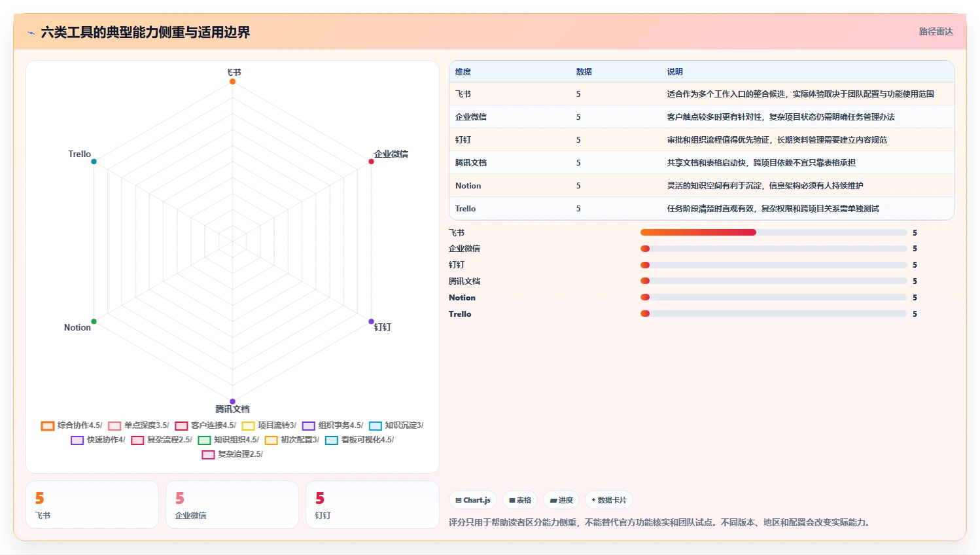The image size is (980, 555).
Task: Toggle the 复杂治理2.5 legend swatch
Action: coord(208,455)
